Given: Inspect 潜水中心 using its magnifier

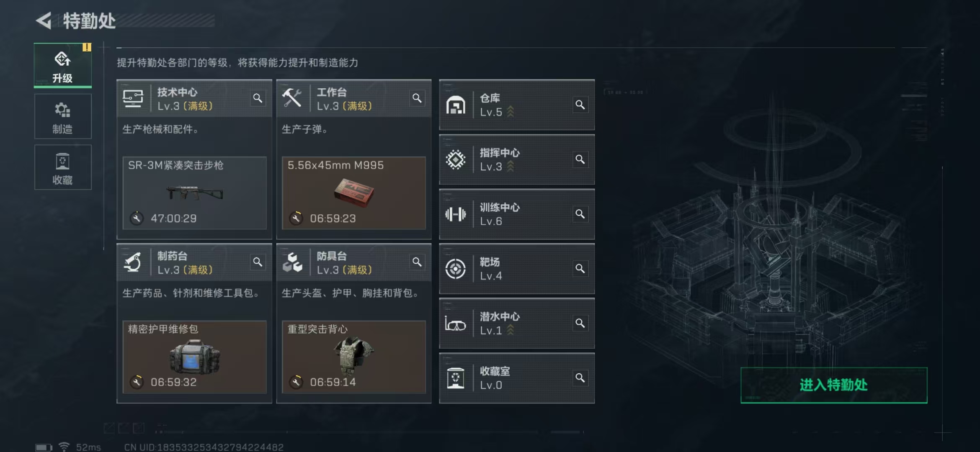Looking at the screenshot, I should [x=580, y=324].
